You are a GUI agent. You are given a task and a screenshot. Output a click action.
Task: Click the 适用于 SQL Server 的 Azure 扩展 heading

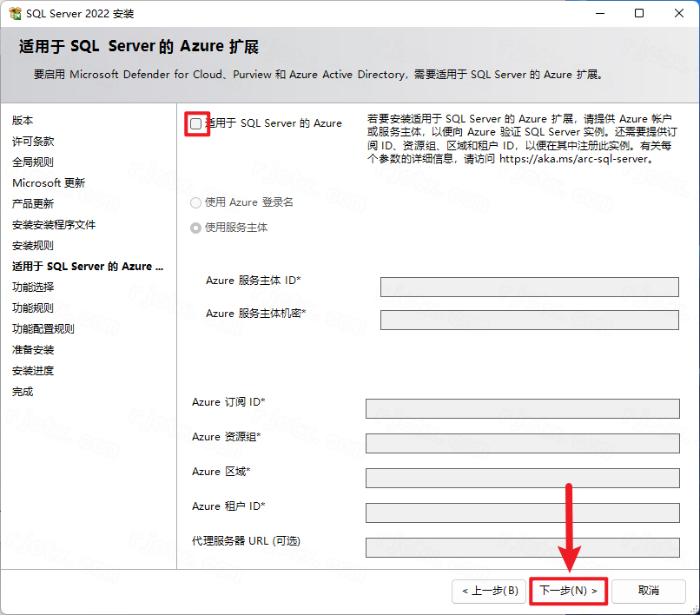pos(139,46)
